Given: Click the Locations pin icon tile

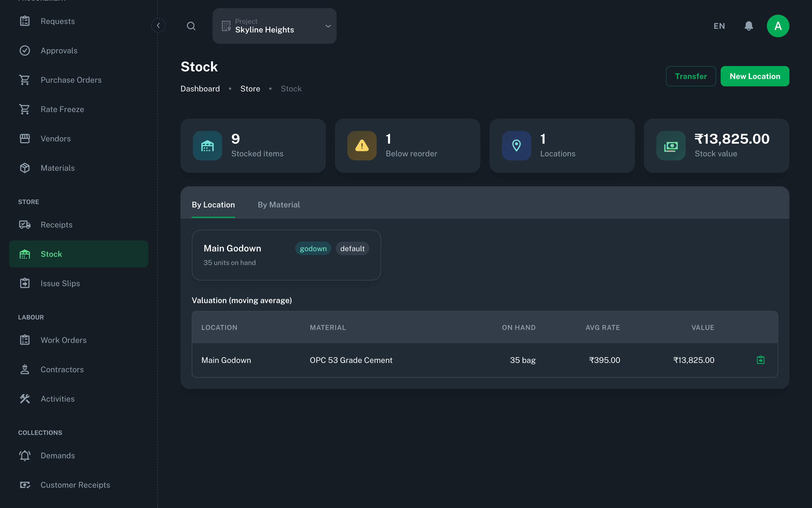Looking at the screenshot, I should (516, 145).
